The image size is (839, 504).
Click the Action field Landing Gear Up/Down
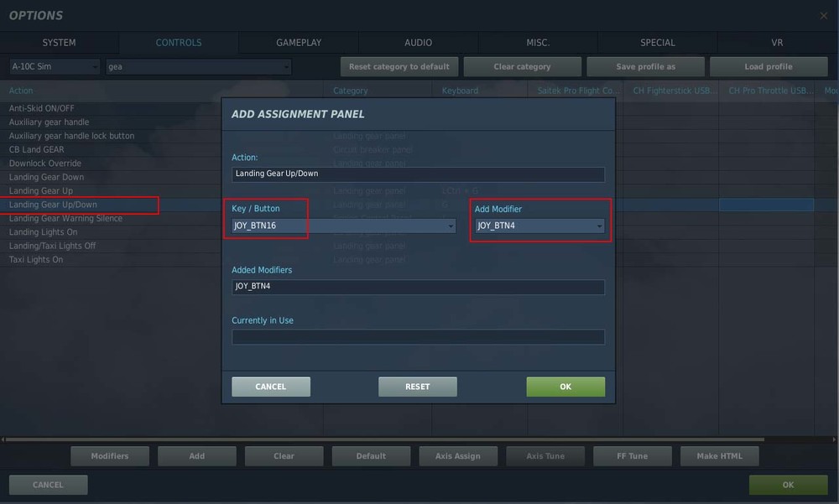tap(418, 174)
